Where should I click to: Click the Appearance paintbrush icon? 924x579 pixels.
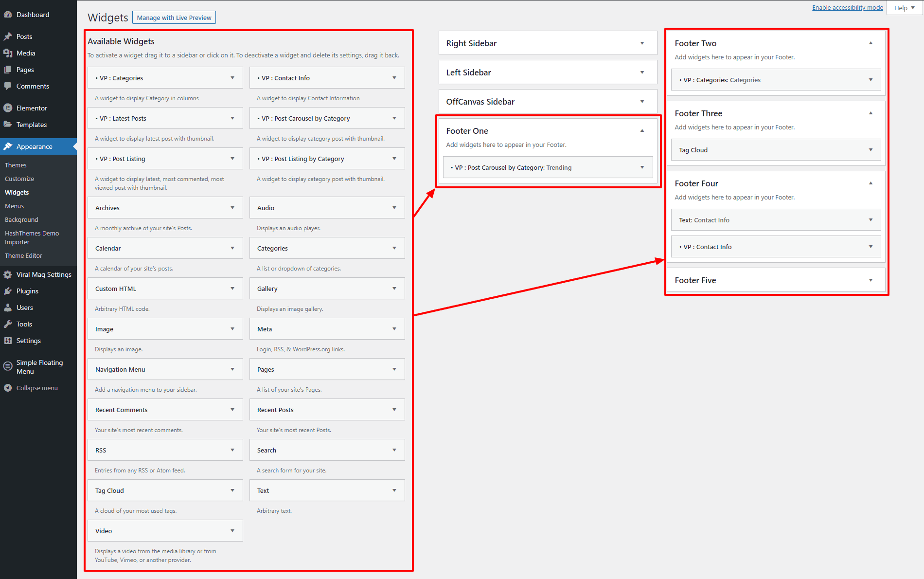(x=8, y=146)
